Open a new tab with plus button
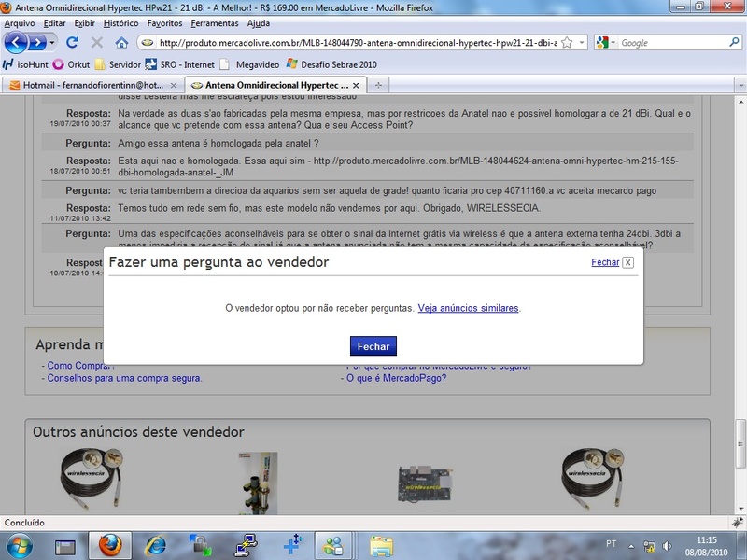 (x=378, y=85)
